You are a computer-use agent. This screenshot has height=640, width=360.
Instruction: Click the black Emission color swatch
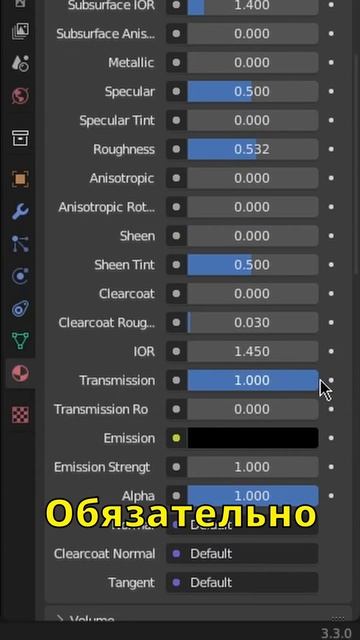tap(253, 438)
